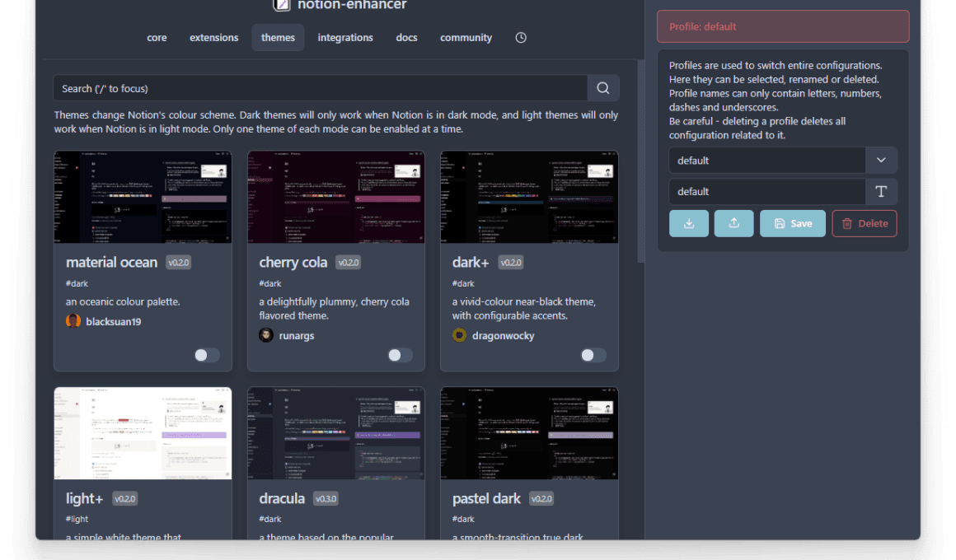The width and height of the screenshot is (956, 560).
Task: Open light+ preview thumbnail
Action: pyautogui.click(x=143, y=433)
